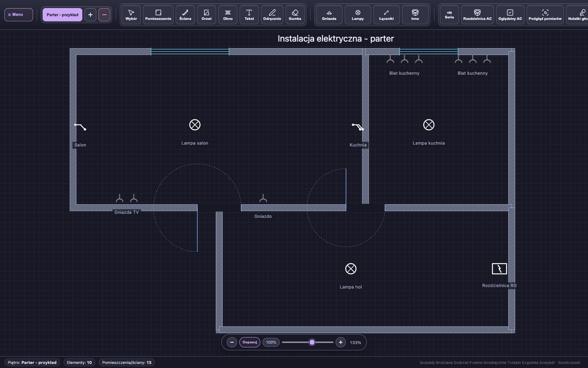Screen dimensions: 588x368
Task: Select the Rozdzielnica RG distribution board symbol
Action: click(x=499, y=269)
